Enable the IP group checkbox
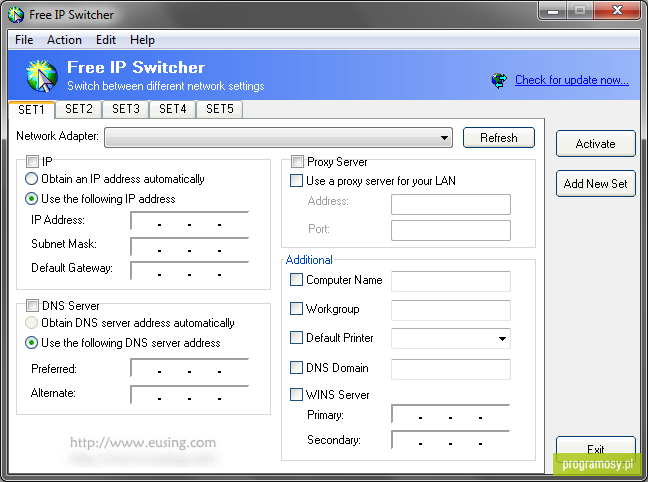The image size is (648, 482). pos(32,161)
